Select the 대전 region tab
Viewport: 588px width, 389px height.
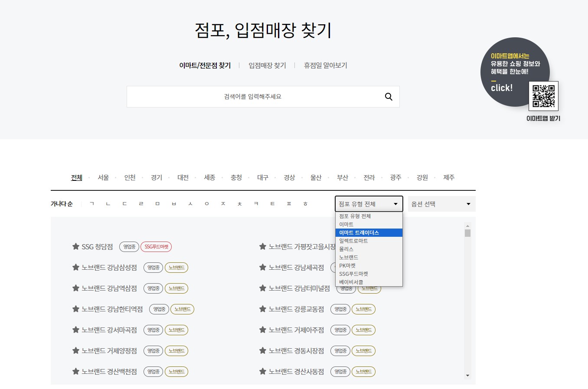pos(183,177)
